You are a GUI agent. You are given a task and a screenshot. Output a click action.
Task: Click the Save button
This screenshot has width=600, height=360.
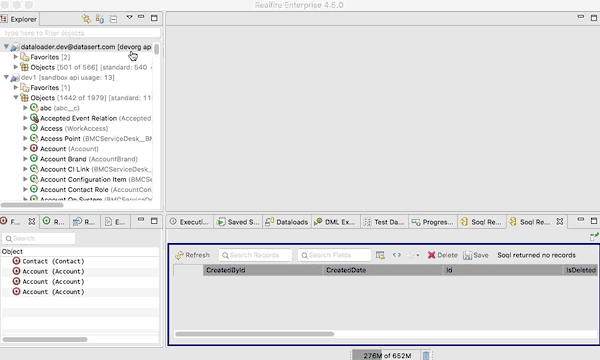tap(476, 255)
